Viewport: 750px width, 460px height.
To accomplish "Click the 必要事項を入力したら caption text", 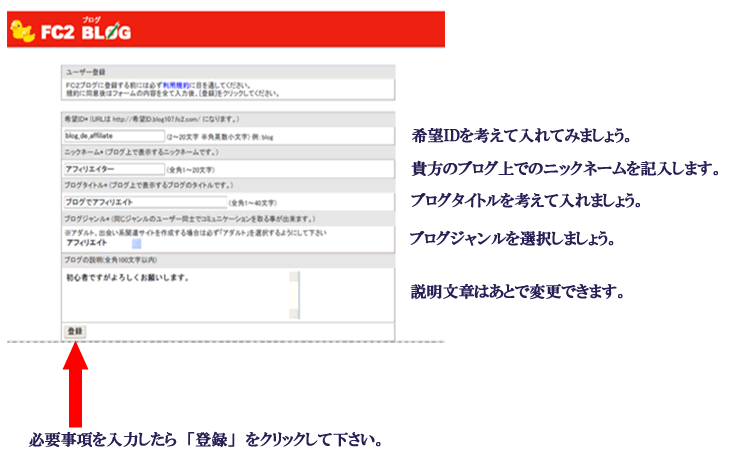I will click(x=206, y=439).
